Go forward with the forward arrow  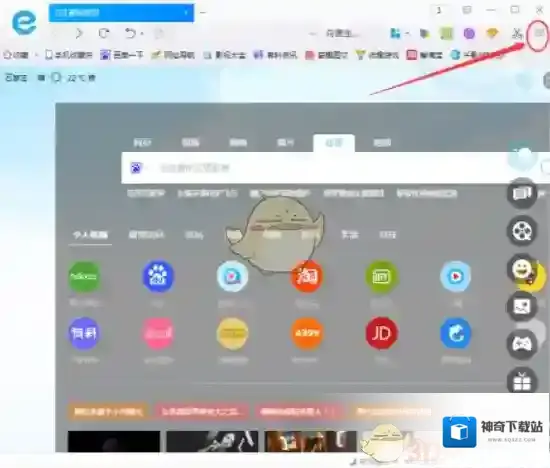point(79,34)
